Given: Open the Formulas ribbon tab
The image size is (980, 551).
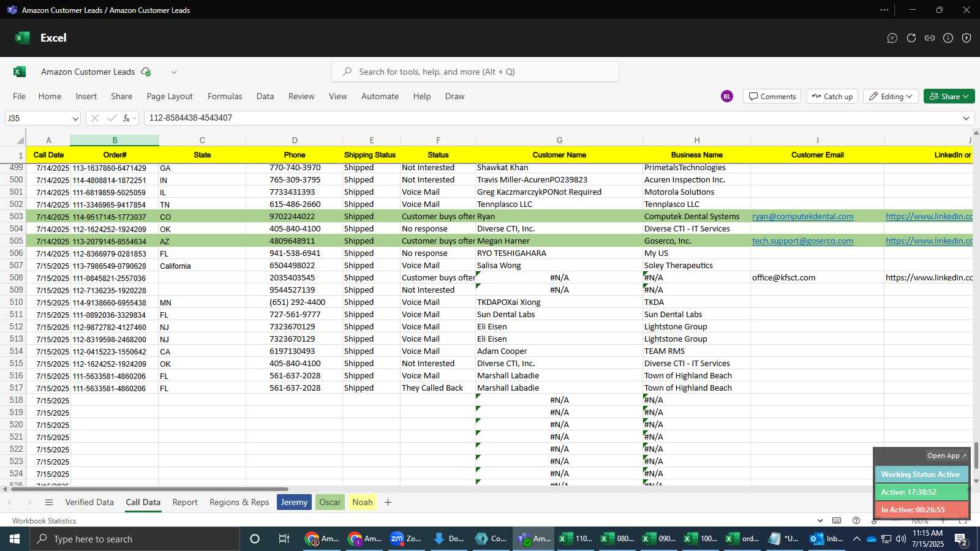Looking at the screenshot, I should (x=225, y=96).
